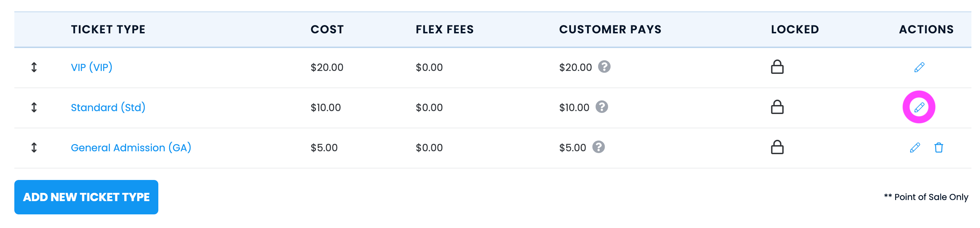
Task: Show help for Standard $10.00 customer pays
Action: [x=601, y=107]
